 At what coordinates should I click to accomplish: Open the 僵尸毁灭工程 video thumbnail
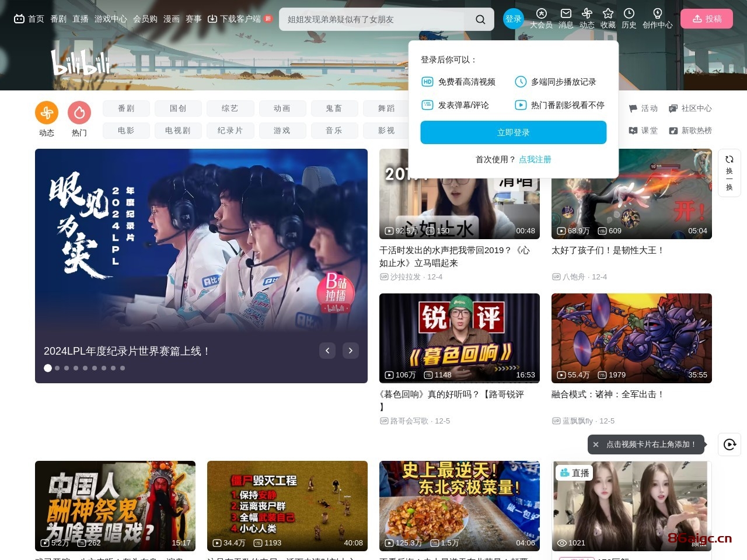[x=287, y=506]
